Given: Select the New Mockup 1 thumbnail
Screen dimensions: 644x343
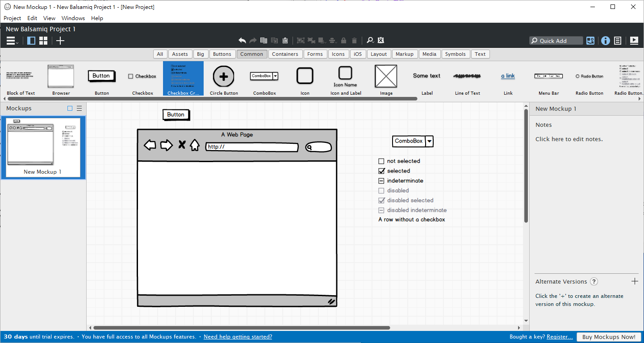Looking at the screenshot, I should point(43,147).
